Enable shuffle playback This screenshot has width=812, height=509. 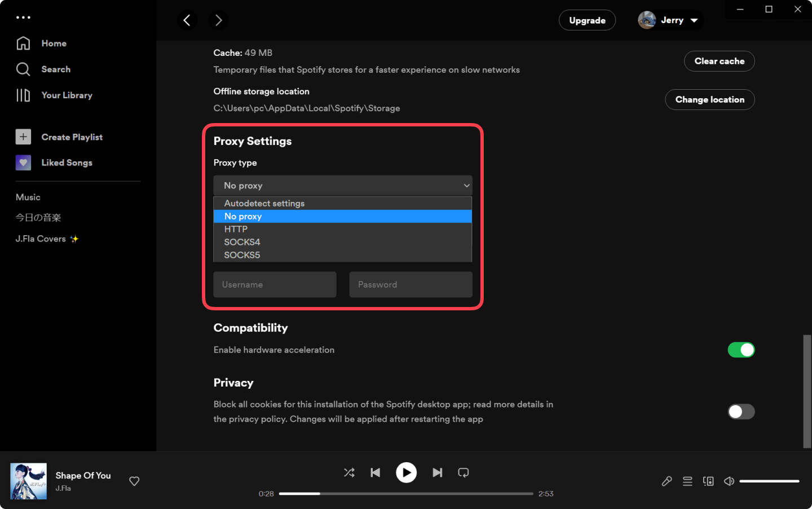point(349,473)
